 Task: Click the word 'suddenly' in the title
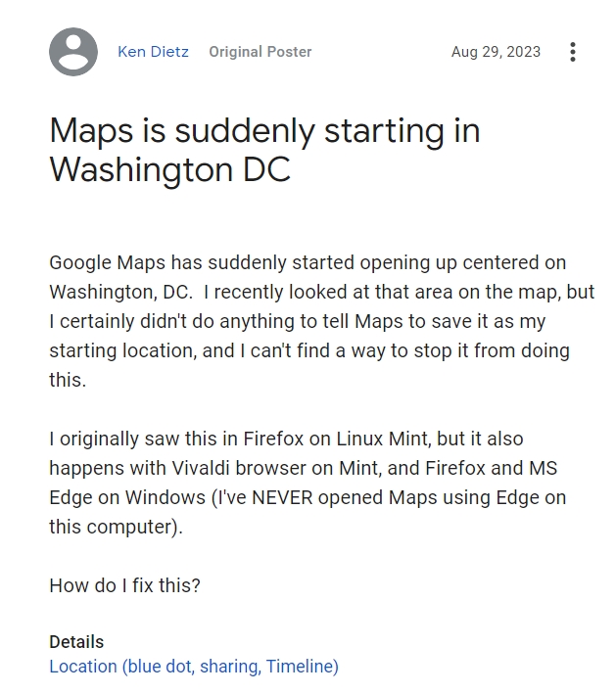pyautogui.click(x=245, y=131)
